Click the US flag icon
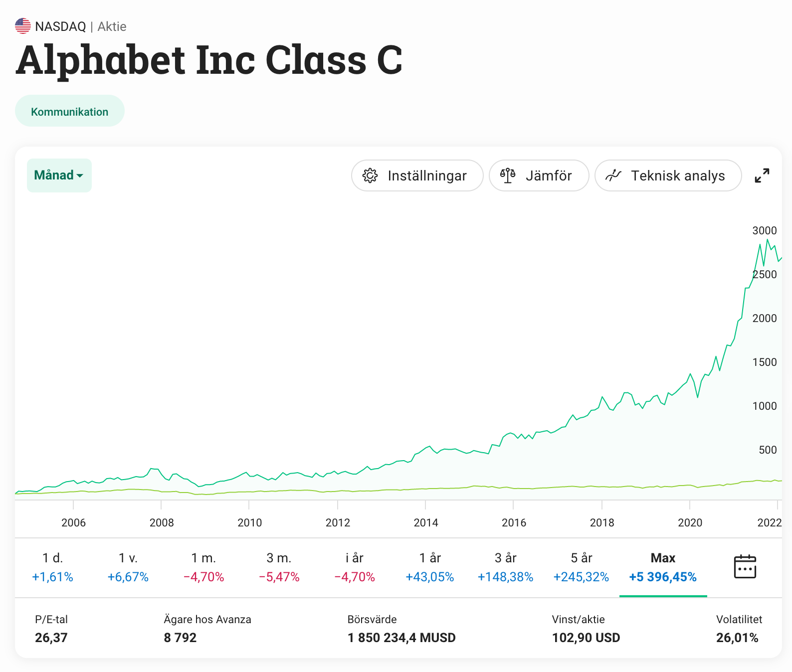Screen dimensions: 792x672 point(23,26)
